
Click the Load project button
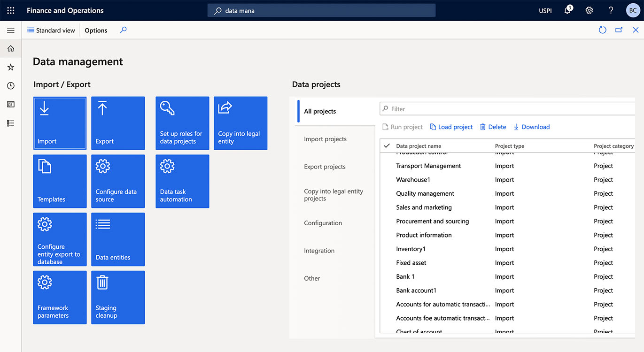click(451, 127)
